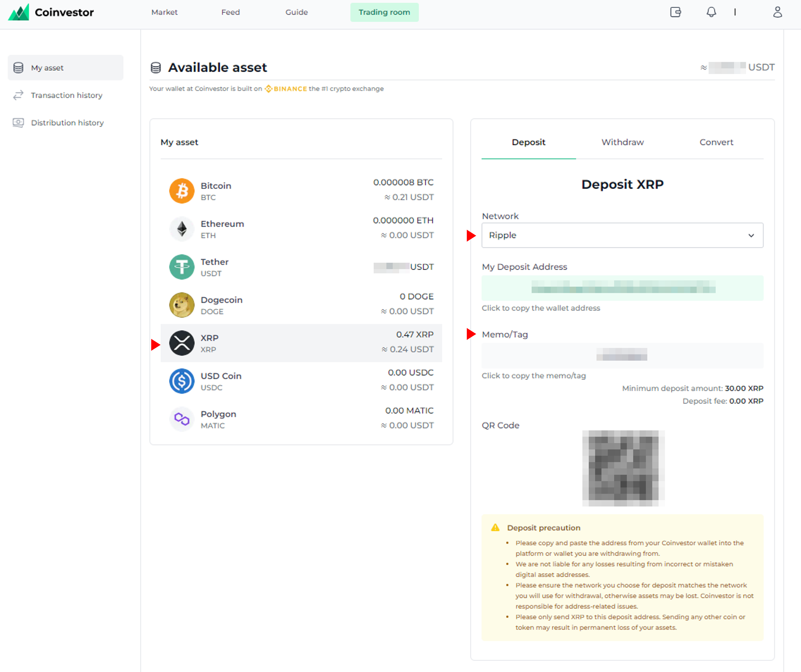Expand the Ripple network dropdown
Screen dimensions: 801x672
622,235
